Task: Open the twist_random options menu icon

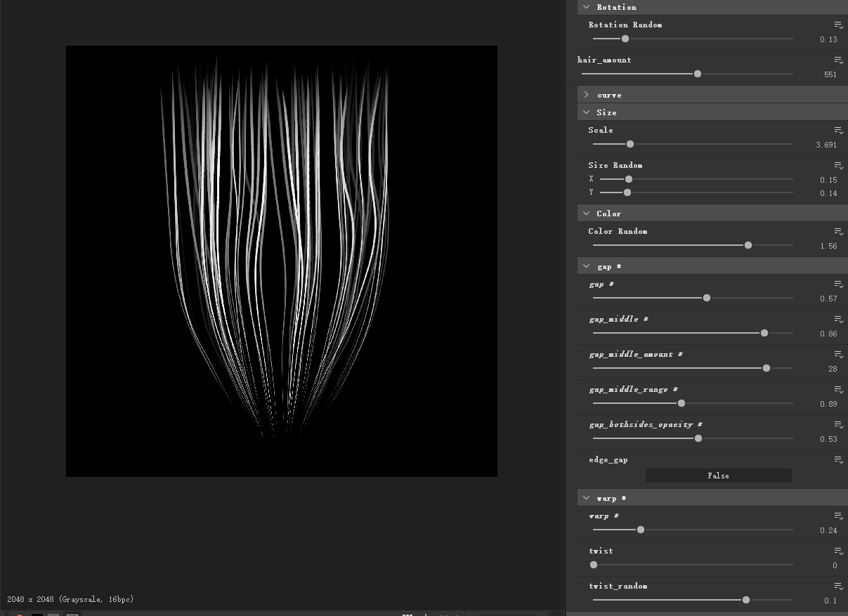Action: tap(838, 586)
